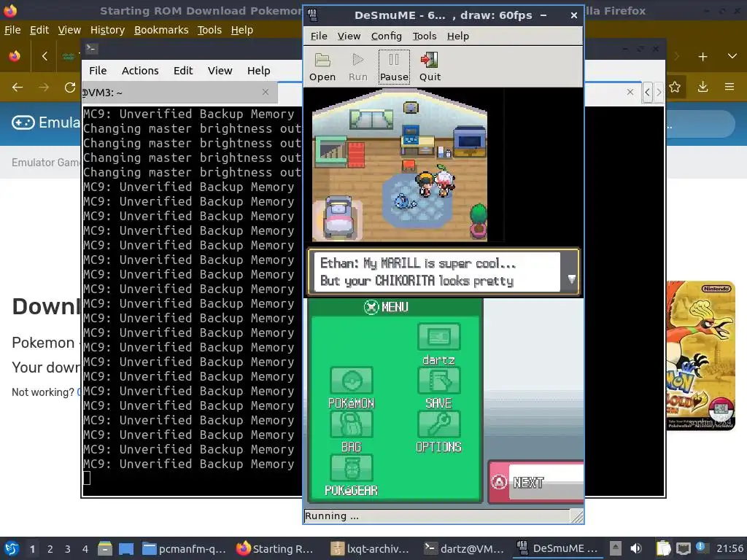Open terminal Edit menu
747x560 pixels.
click(x=183, y=71)
